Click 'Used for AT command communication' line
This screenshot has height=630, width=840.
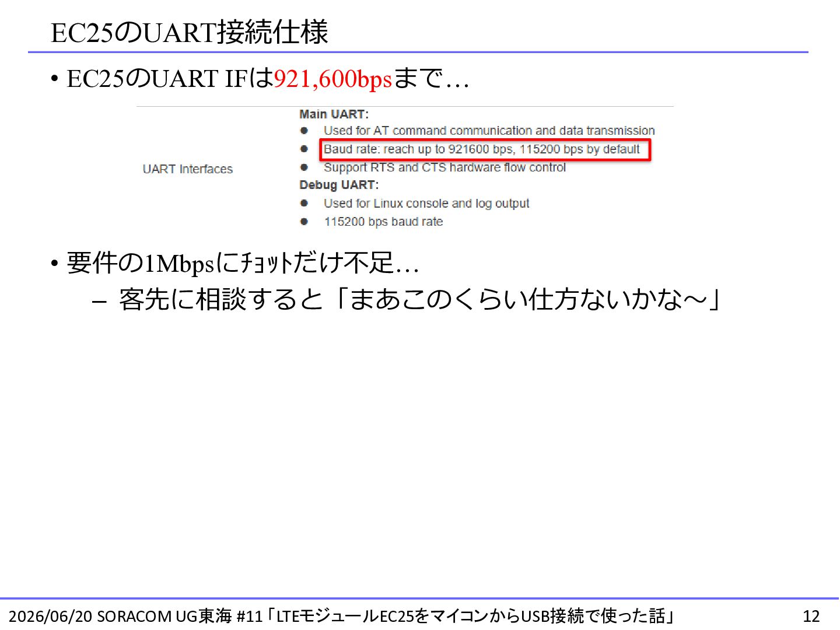coord(489,131)
